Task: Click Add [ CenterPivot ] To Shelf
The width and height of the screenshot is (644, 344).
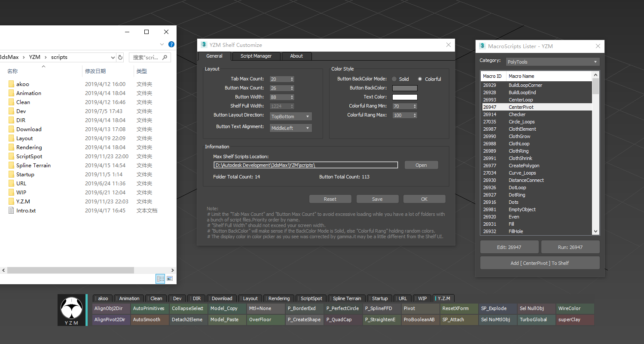Action: 540,263
